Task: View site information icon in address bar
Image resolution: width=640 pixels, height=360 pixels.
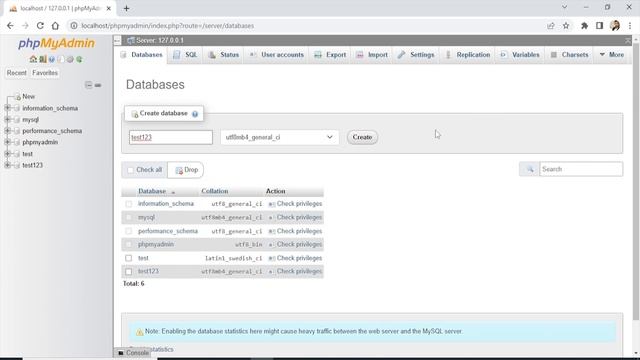Action: pyautogui.click(x=73, y=26)
